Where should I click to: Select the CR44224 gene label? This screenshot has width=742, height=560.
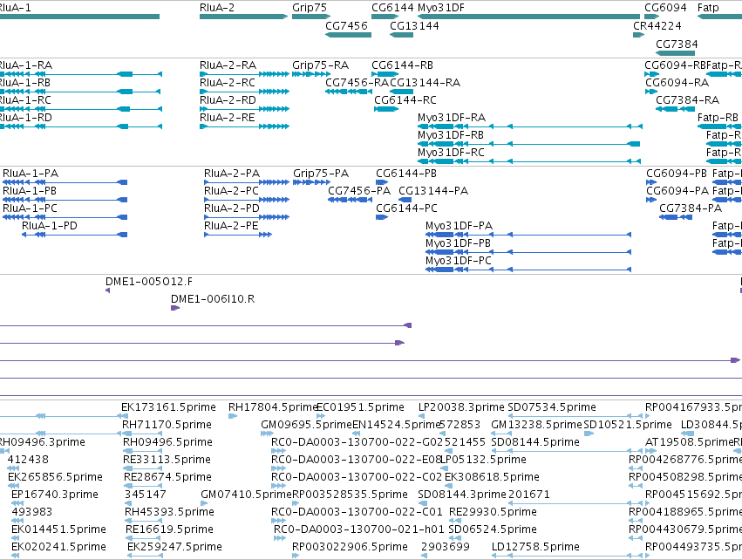[657, 25]
